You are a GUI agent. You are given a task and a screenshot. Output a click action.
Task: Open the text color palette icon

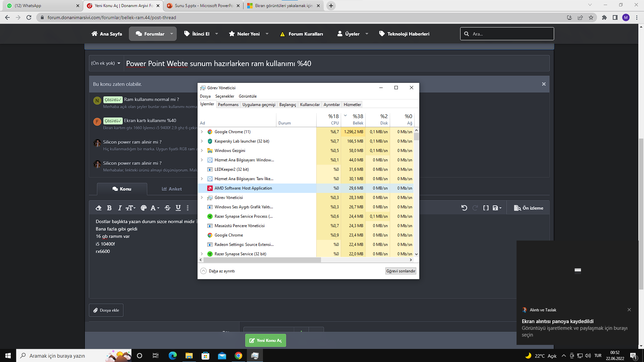click(x=144, y=208)
